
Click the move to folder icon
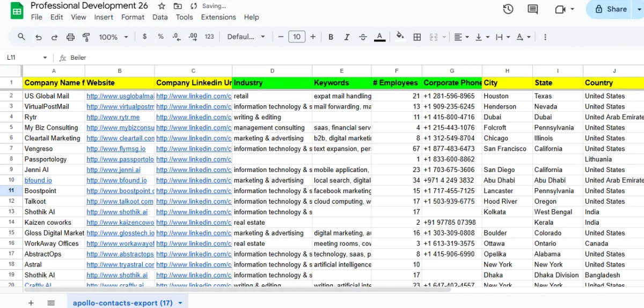(178, 6)
